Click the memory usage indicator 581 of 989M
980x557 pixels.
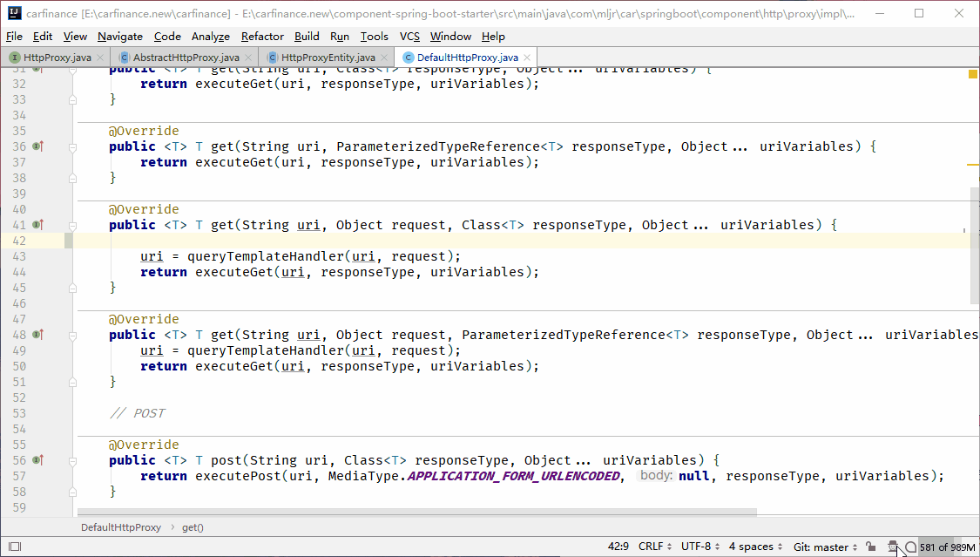point(947,547)
